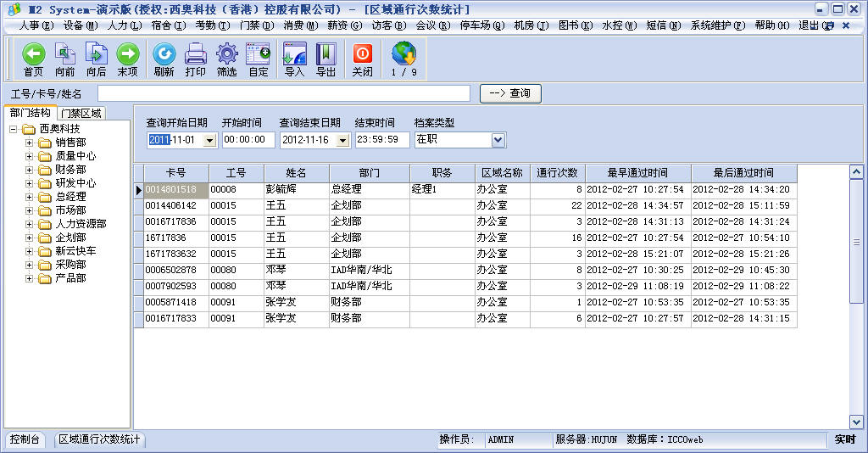Image resolution: width=868 pixels, height=453 pixels.
Task: Click the 导出 export icon
Action: coord(325,58)
